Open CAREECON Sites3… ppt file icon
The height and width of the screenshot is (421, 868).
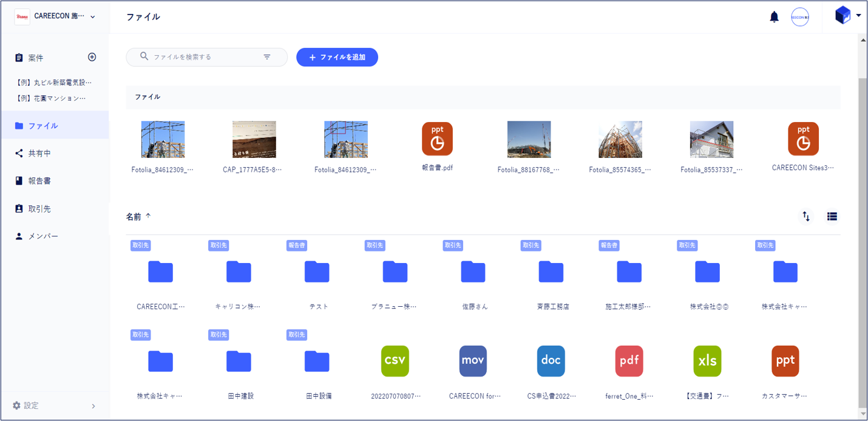point(803,139)
